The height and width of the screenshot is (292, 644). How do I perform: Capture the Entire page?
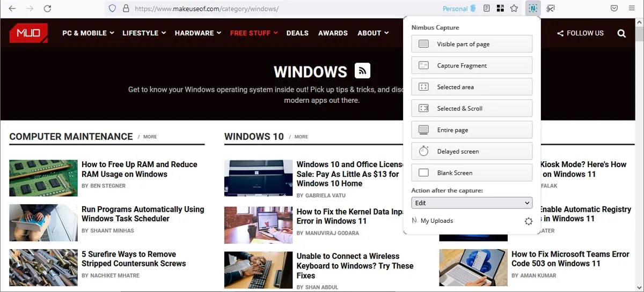pos(472,130)
